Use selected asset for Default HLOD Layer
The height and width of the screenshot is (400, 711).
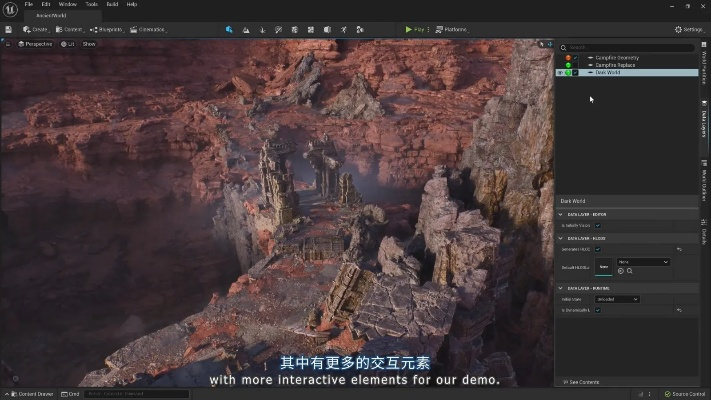tap(621, 271)
